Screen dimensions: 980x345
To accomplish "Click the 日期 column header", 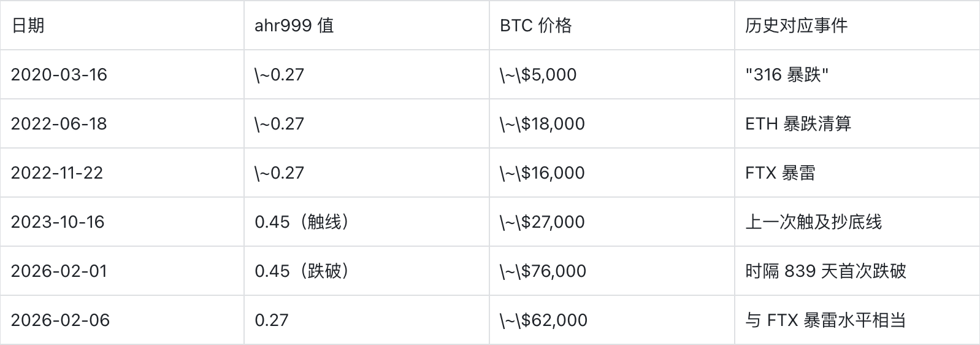I will 28,25.
